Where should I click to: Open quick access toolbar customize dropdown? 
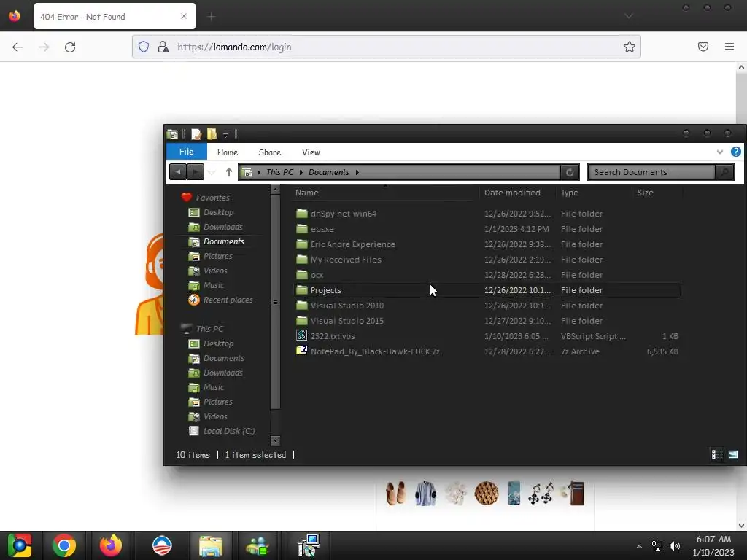point(226,135)
